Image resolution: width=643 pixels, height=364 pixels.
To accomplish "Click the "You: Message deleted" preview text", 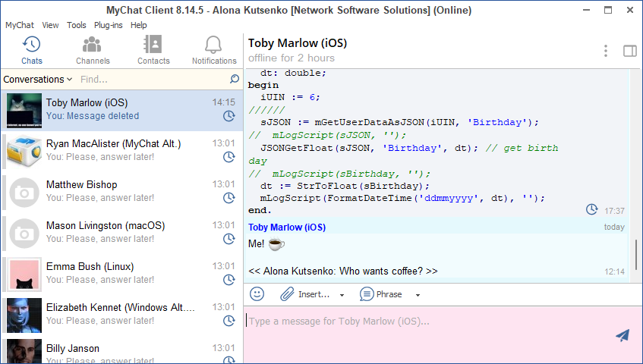I will (x=93, y=116).
